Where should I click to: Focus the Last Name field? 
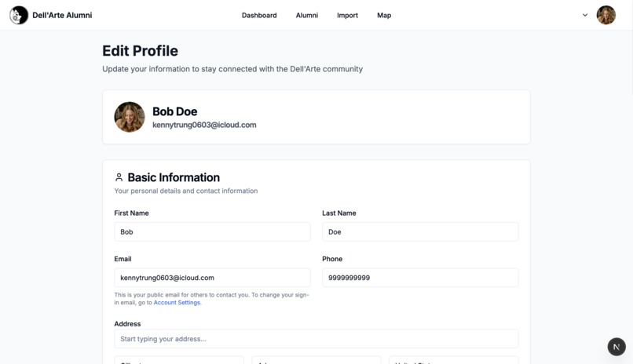coord(420,231)
